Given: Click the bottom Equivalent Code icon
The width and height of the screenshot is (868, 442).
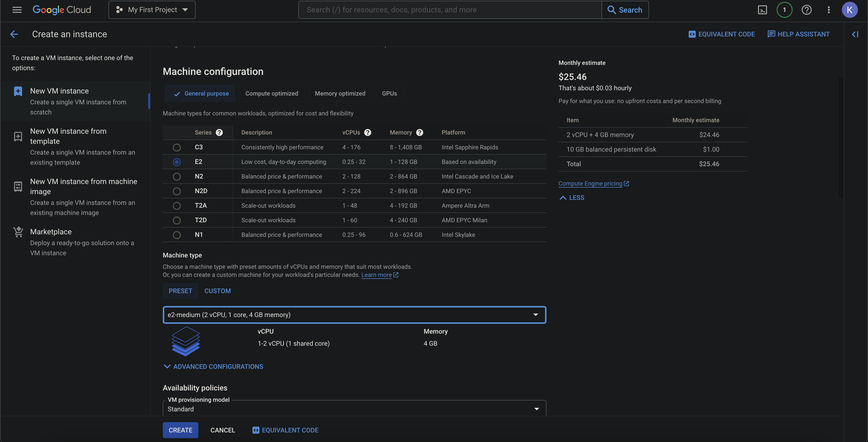Looking at the screenshot, I should pos(256,430).
